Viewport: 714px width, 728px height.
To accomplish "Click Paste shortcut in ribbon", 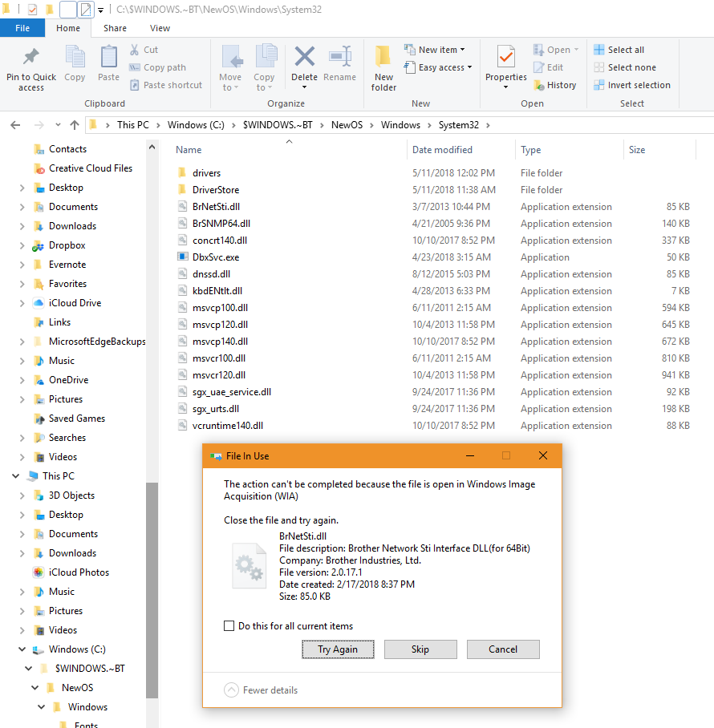I will pyautogui.click(x=166, y=85).
